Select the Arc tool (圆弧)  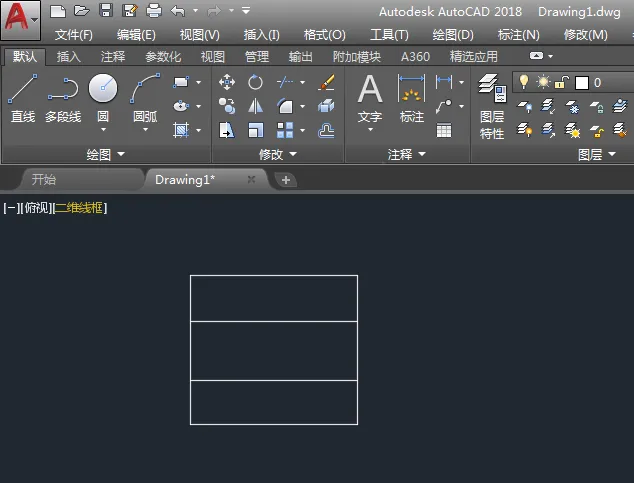tap(145, 98)
